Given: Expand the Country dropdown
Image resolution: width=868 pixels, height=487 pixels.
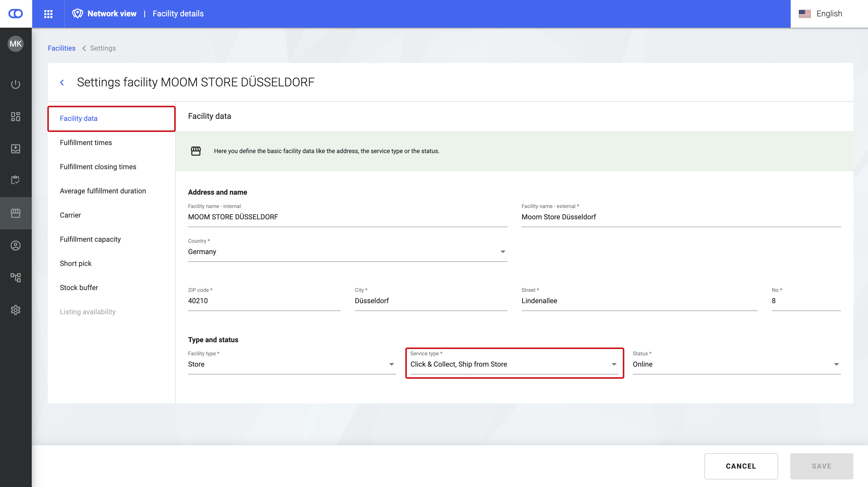Looking at the screenshot, I should (347, 252).
